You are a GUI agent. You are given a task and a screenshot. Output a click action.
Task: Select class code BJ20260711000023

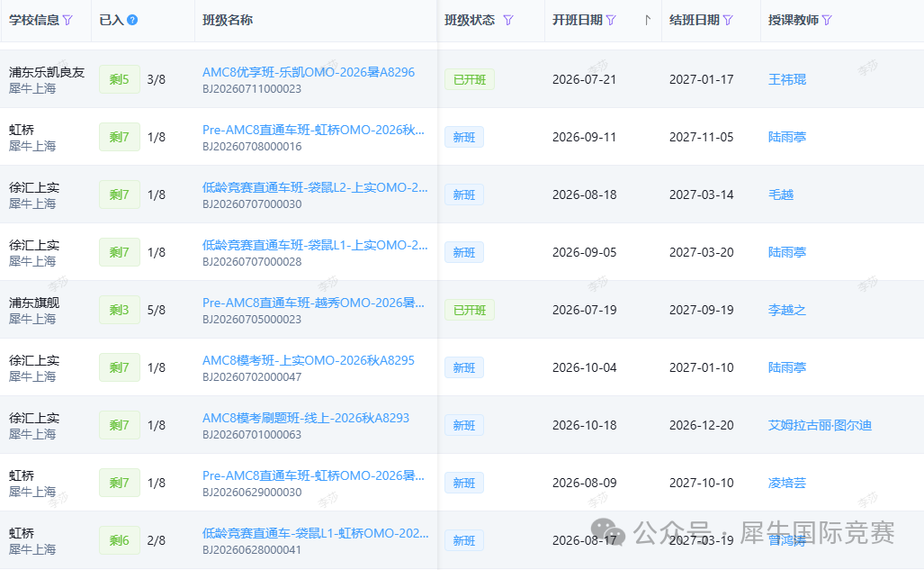[252, 89]
